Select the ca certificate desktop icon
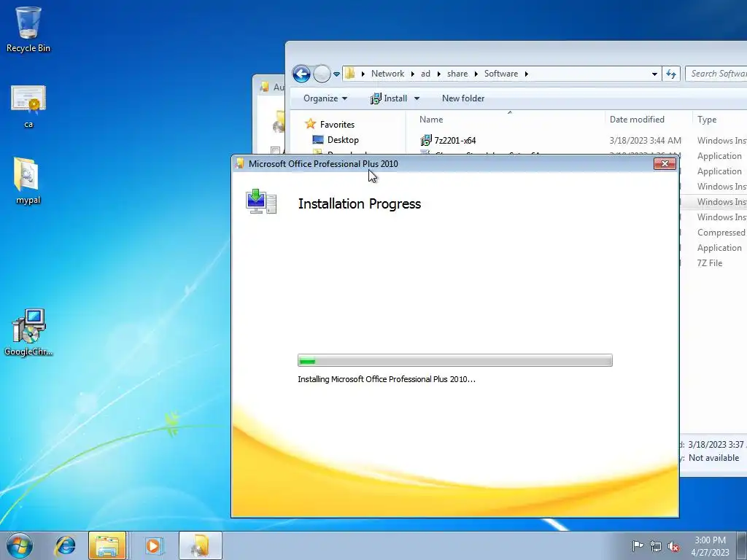The height and width of the screenshot is (560, 747). point(28,106)
